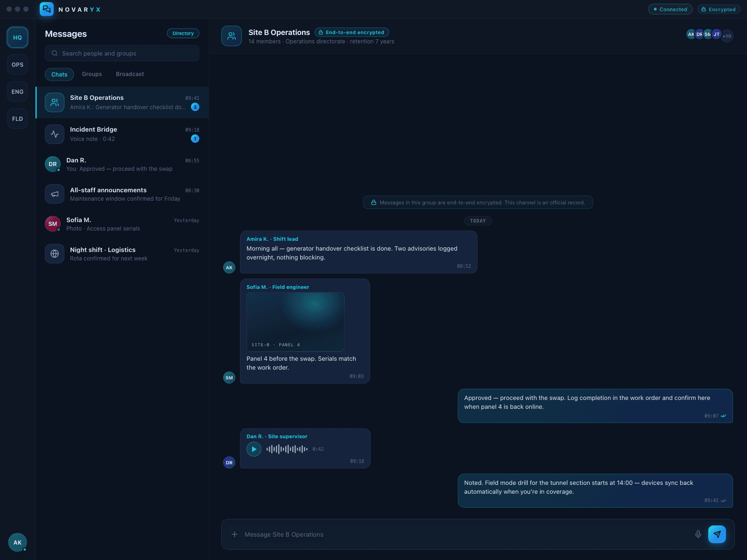Click the Messages heading
This screenshot has height=560, width=747.
pyautogui.click(x=66, y=34)
